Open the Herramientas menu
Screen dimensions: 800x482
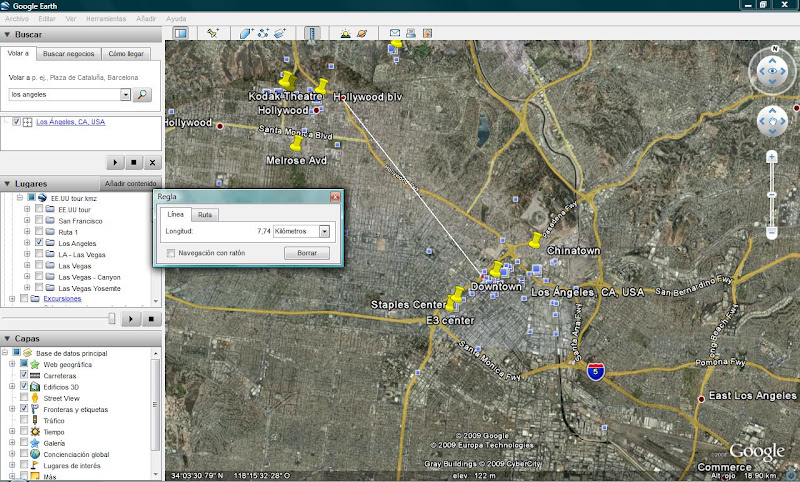(x=106, y=18)
